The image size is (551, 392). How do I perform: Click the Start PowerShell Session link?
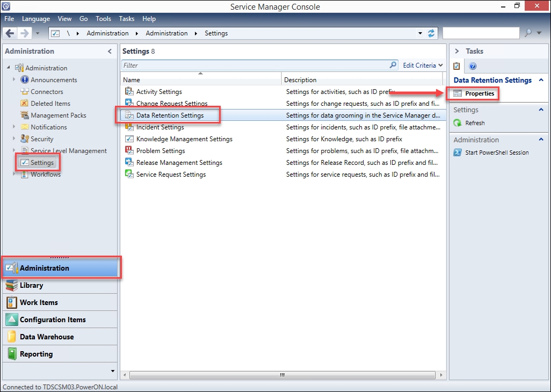[497, 153]
